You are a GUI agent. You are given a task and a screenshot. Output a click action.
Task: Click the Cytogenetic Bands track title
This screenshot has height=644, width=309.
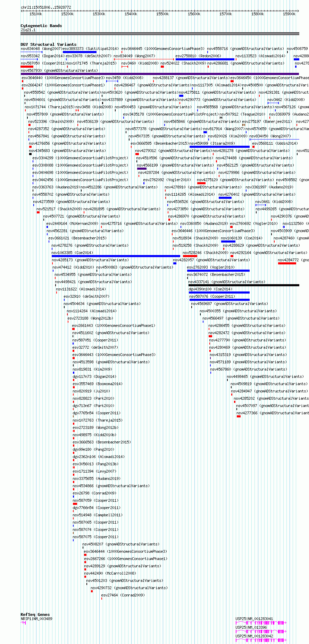point(41,26)
